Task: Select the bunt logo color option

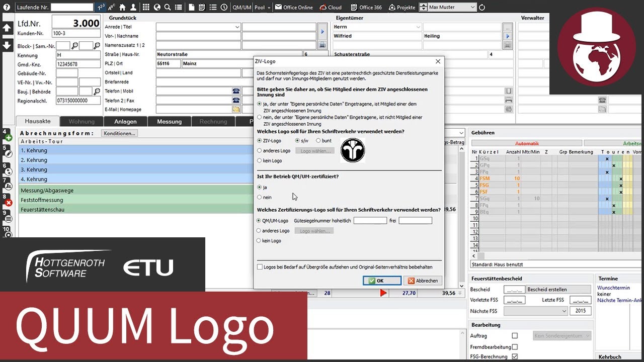Action: click(x=318, y=141)
